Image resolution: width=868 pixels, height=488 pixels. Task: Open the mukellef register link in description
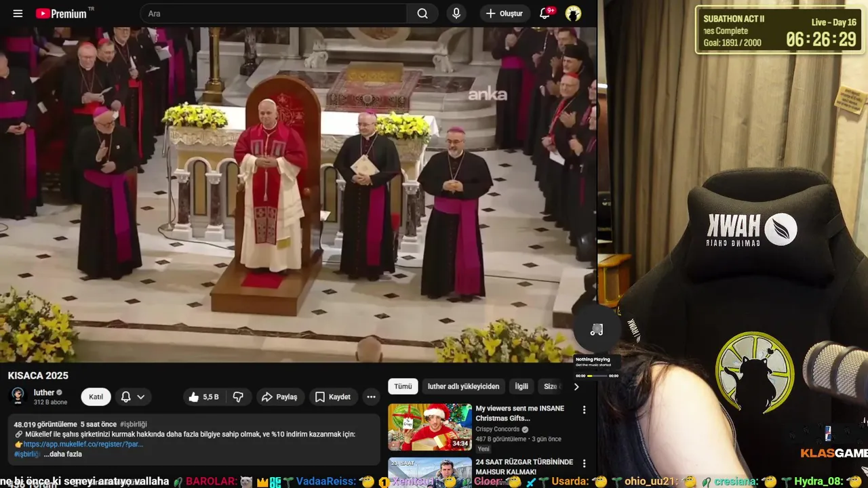coord(83,444)
